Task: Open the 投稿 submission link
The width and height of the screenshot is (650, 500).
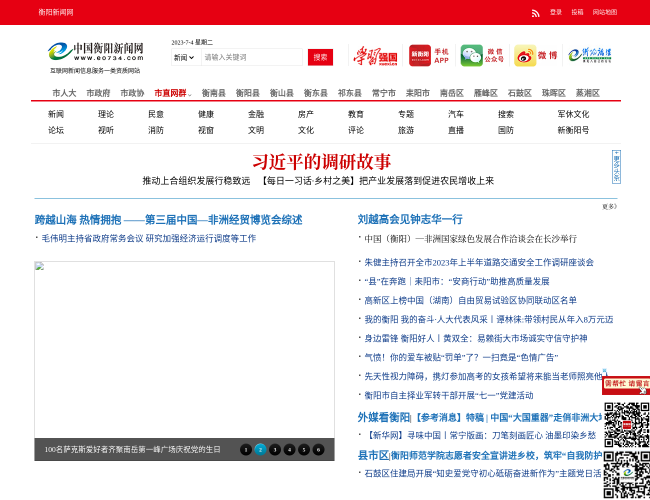Action: point(577,12)
